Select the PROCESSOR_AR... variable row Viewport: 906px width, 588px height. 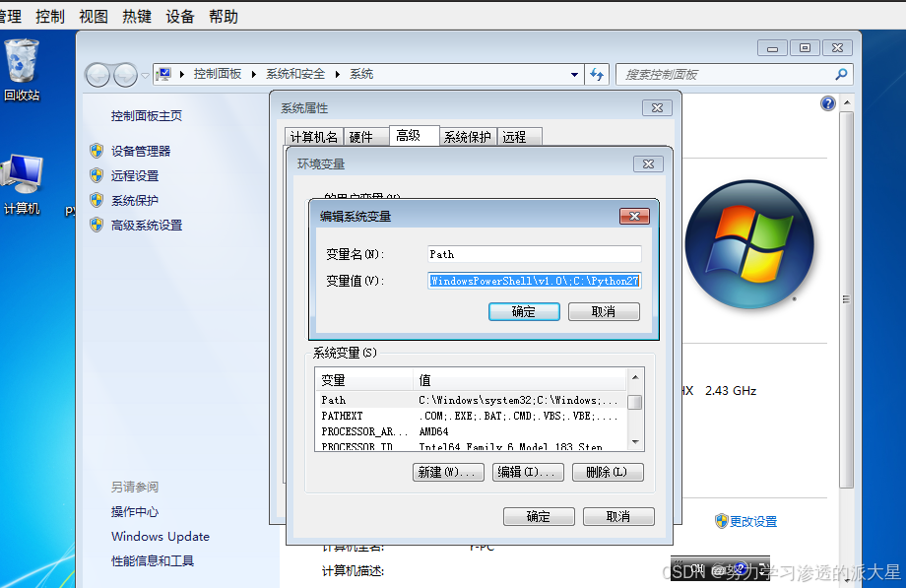pos(471,431)
